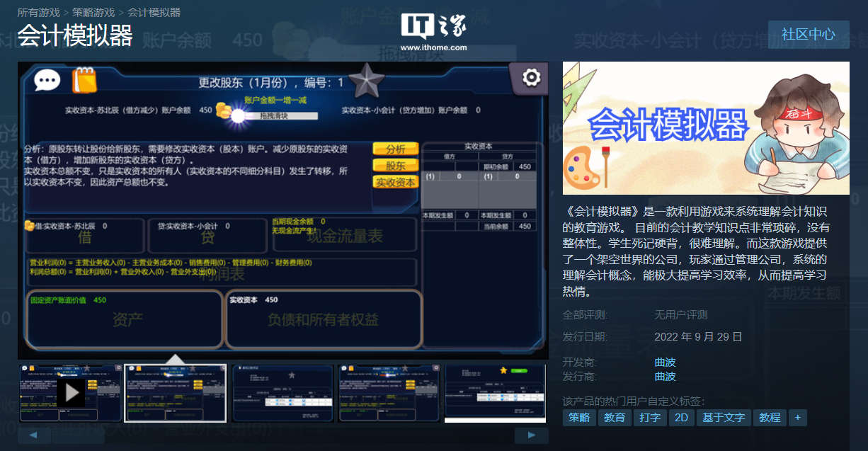Screen dimensions: 868x451
Task: Open the 社区中心 community hub button
Action: (x=809, y=34)
